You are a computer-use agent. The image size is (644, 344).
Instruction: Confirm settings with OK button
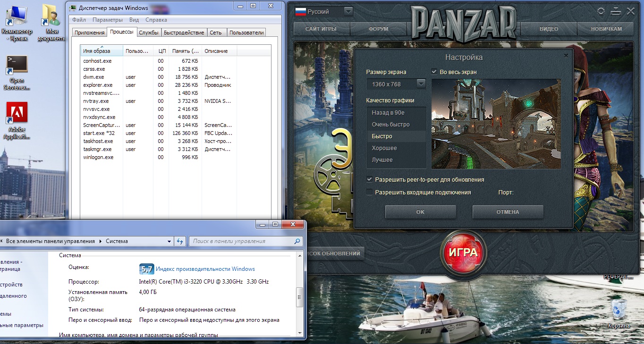(421, 212)
